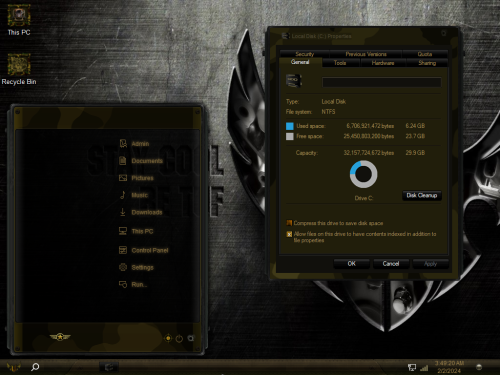Open the Recycle Bin desktop icon
Screen dimensions: 500x375
pos(19,69)
